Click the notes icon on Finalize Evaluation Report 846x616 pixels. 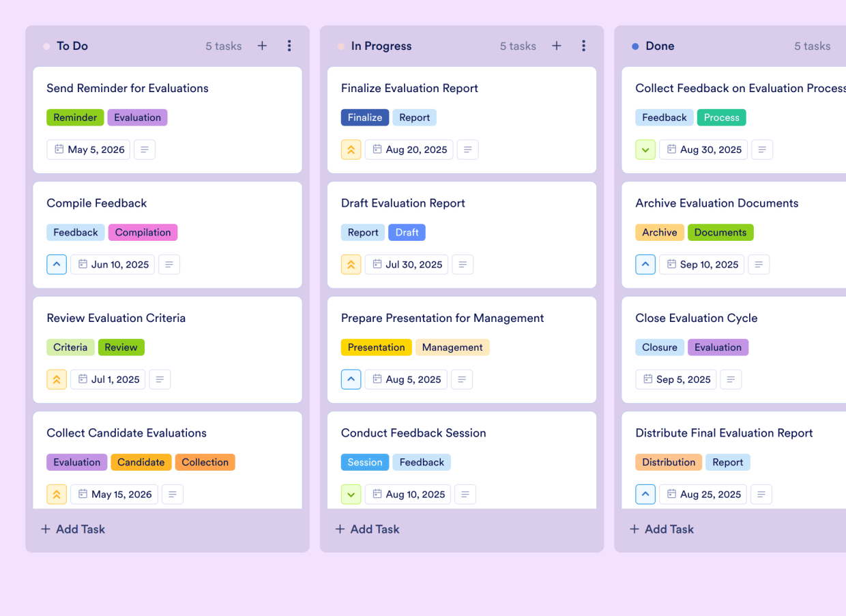pyautogui.click(x=467, y=149)
